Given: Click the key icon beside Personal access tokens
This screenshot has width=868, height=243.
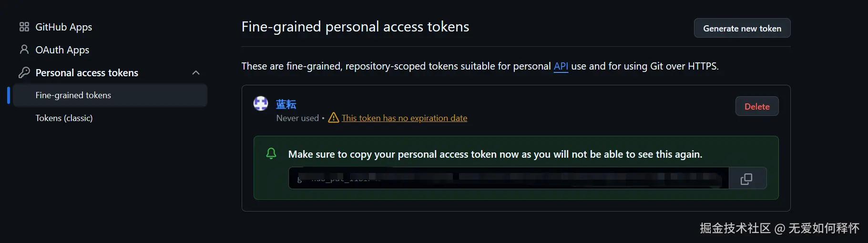Looking at the screenshot, I should click(x=24, y=72).
